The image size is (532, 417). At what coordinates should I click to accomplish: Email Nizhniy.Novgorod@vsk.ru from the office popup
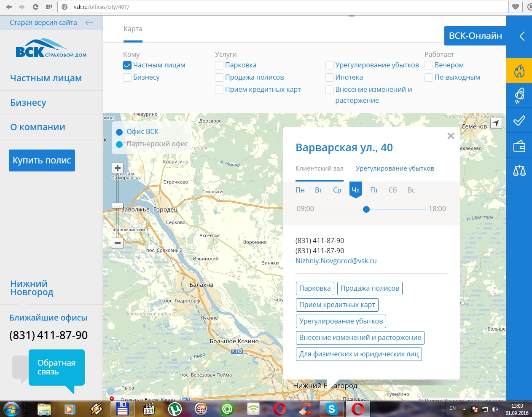click(x=336, y=261)
